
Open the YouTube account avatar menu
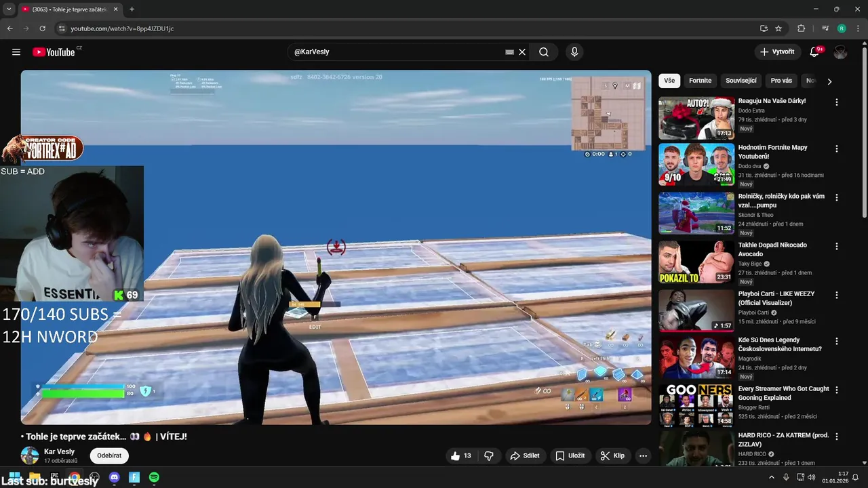(x=840, y=52)
